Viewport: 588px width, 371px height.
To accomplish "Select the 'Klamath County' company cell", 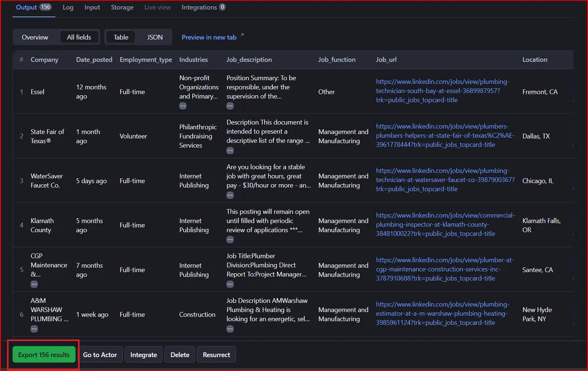I will pos(42,225).
